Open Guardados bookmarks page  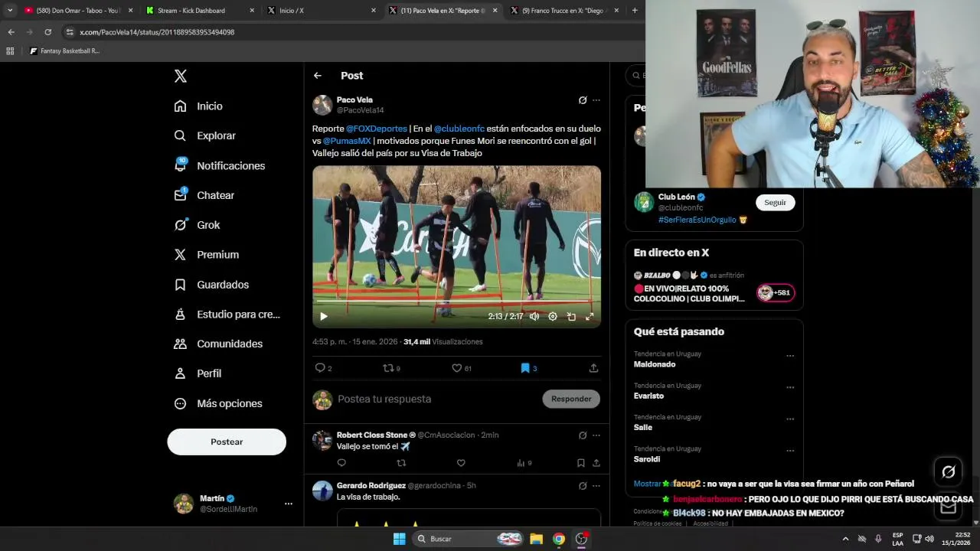(x=211, y=285)
